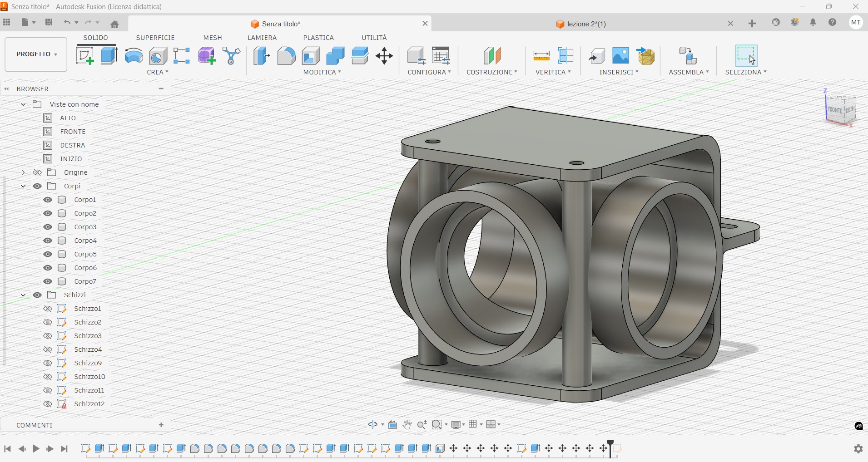Click the Pan hand tool
Viewport: 868px width, 462px height.
[407, 425]
